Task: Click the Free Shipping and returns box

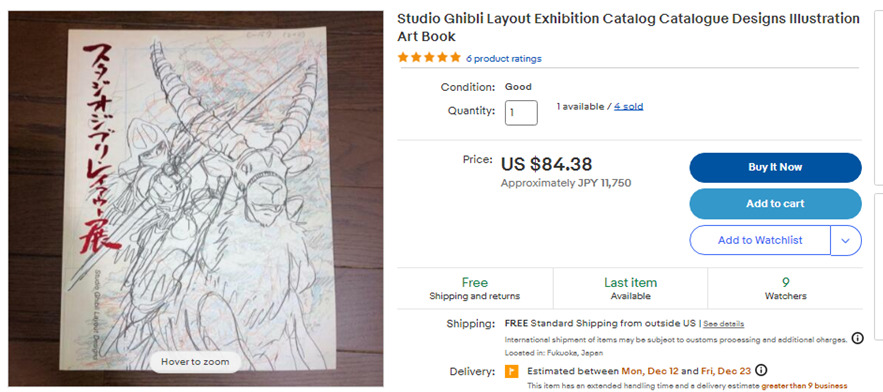Action: 475,288
